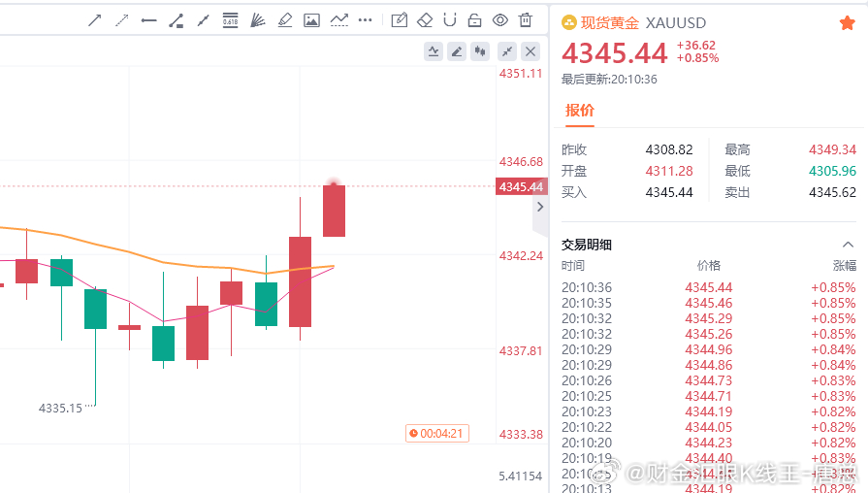Open the drawing pencil button in chart header

coord(457,51)
